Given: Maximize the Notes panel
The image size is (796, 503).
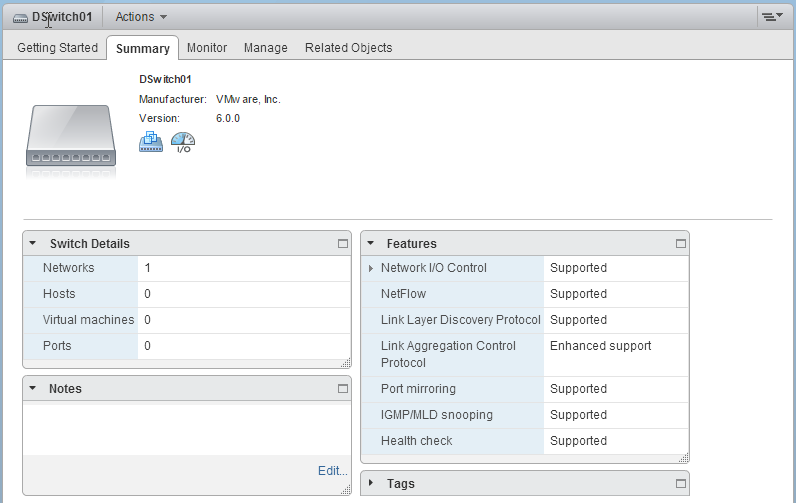Looking at the screenshot, I should pyautogui.click(x=342, y=388).
